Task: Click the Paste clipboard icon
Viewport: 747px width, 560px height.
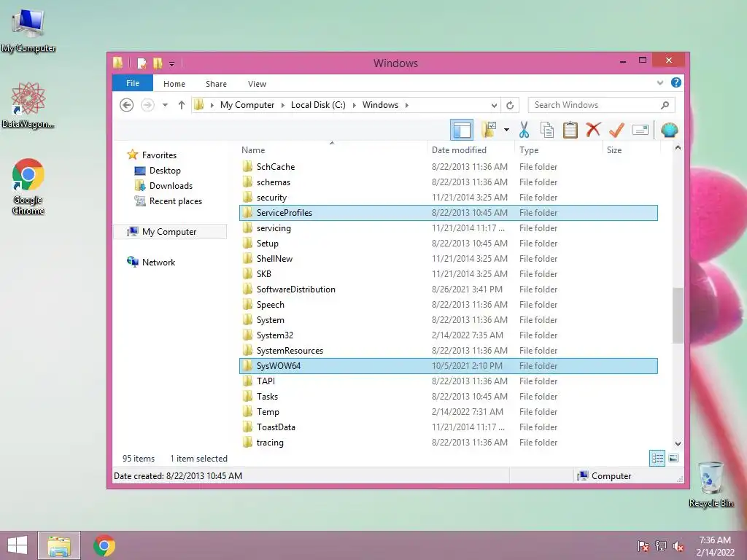Action: pyautogui.click(x=570, y=130)
